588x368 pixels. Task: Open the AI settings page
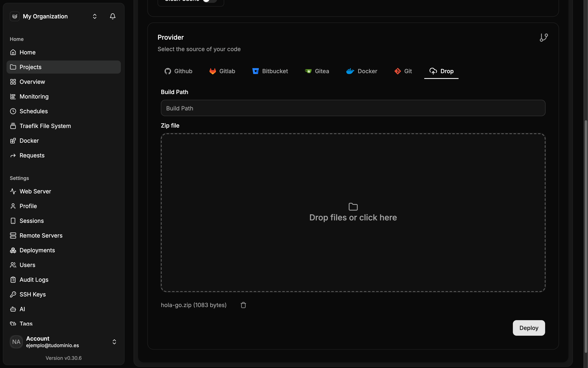64,309
